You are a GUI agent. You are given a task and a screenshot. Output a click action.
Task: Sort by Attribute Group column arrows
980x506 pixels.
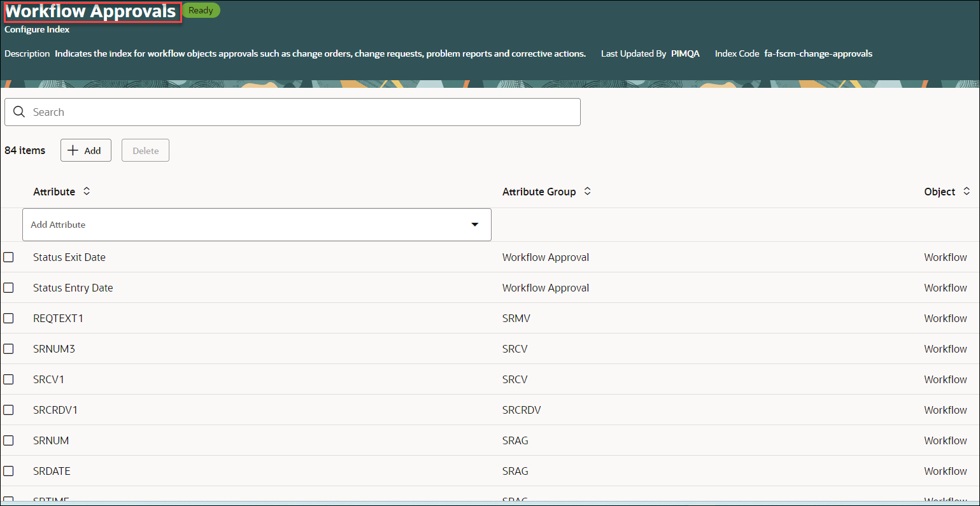tap(587, 191)
